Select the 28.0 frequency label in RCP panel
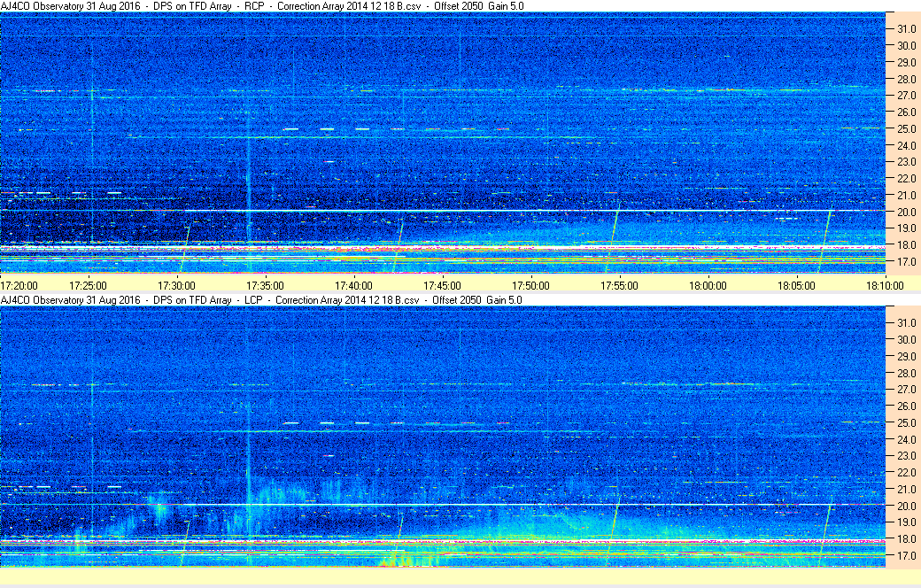Viewport: 921px width, 588px height. click(x=906, y=80)
